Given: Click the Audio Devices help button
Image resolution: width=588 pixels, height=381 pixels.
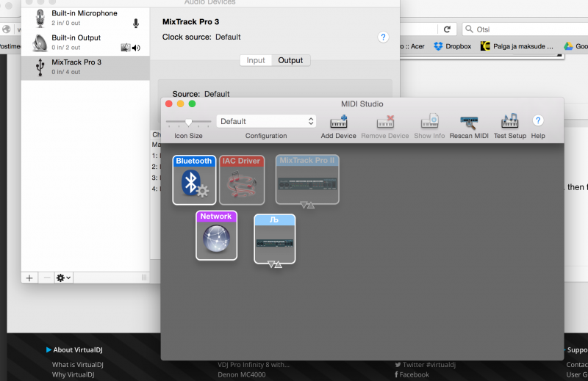Looking at the screenshot, I should click(x=383, y=37).
